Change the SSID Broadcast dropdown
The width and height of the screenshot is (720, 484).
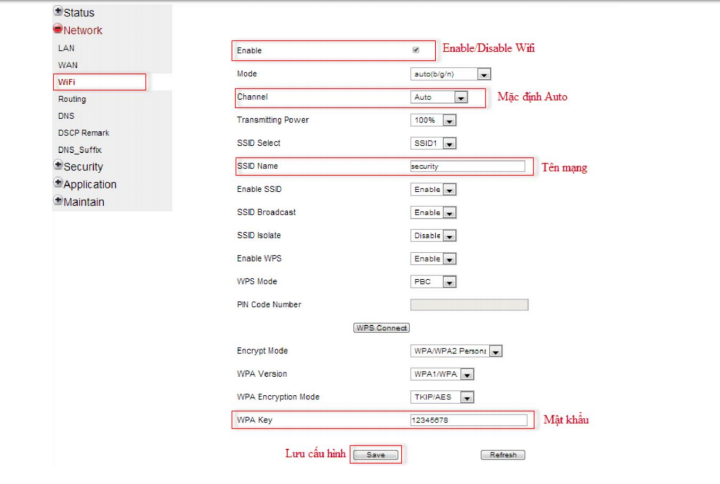pyautogui.click(x=449, y=213)
